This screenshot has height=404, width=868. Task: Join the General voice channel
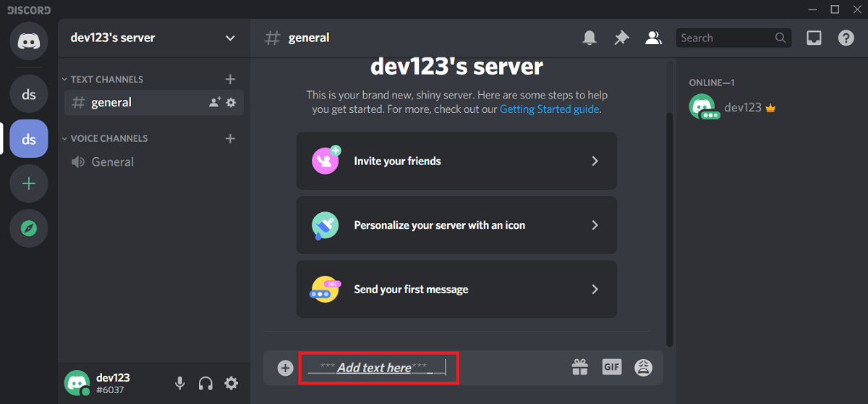[112, 162]
